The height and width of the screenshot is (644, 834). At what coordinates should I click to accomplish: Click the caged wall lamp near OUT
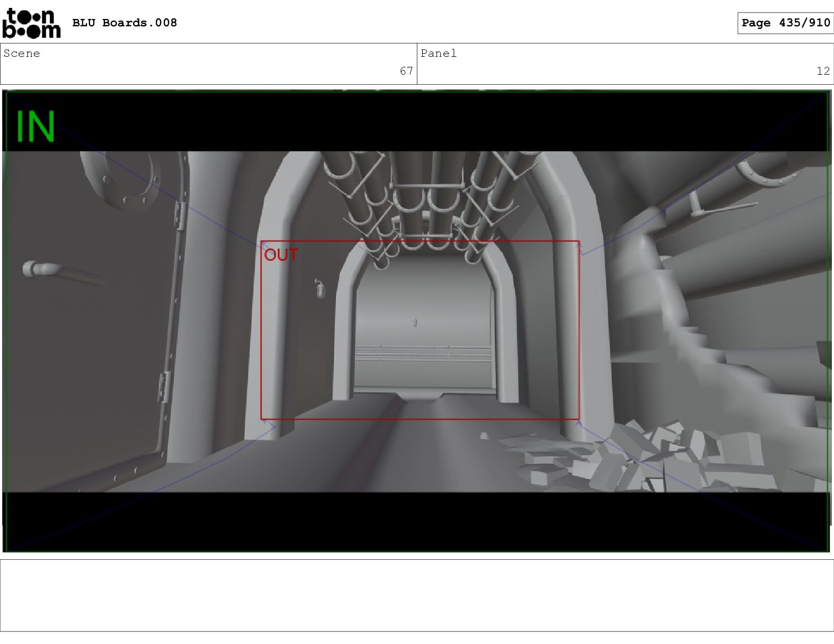coord(320,289)
